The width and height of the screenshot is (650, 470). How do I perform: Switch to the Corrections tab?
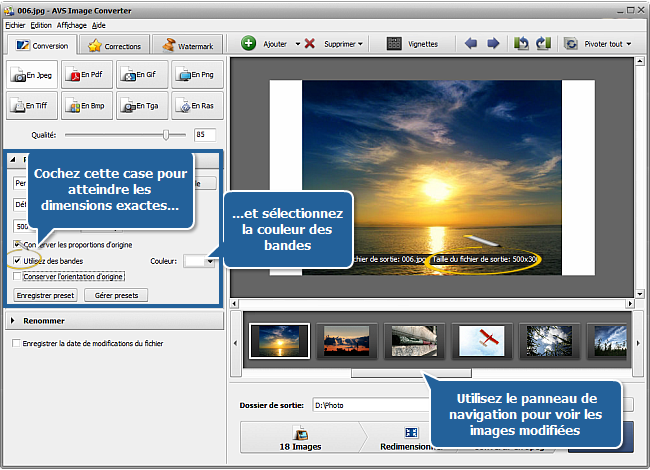click(x=115, y=45)
